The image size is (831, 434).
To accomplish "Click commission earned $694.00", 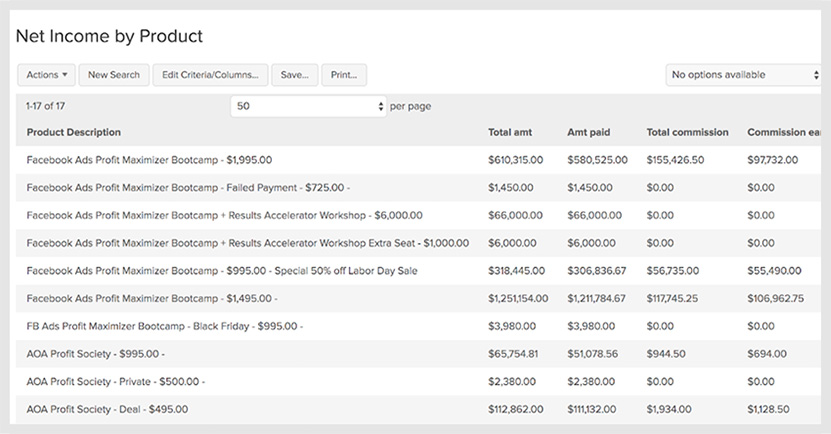I will [x=767, y=354].
